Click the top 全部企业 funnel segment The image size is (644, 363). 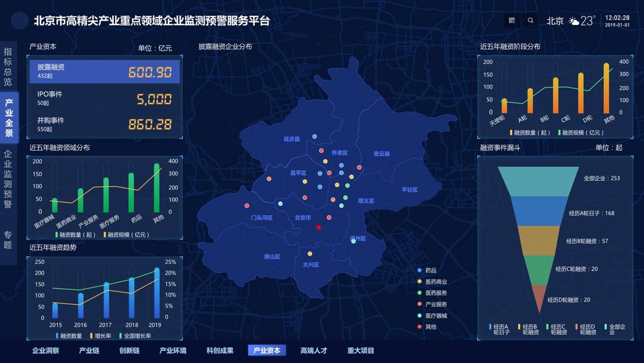(x=538, y=181)
